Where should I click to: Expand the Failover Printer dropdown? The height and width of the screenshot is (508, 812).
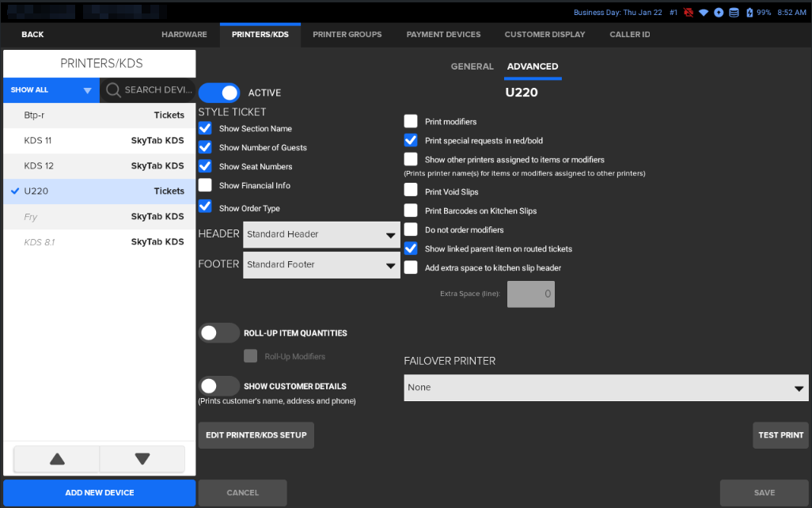[606, 388]
